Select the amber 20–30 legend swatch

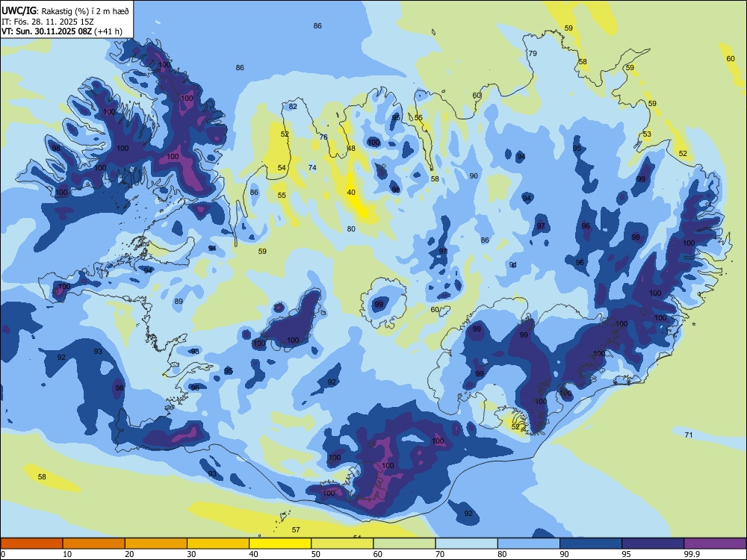(x=156, y=544)
